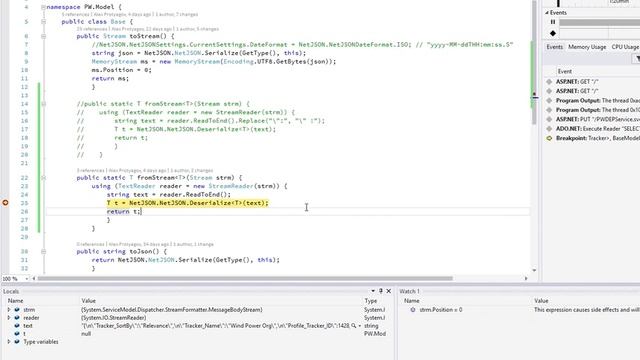Expand the Type variables node in Locals

click(x=9, y=342)
